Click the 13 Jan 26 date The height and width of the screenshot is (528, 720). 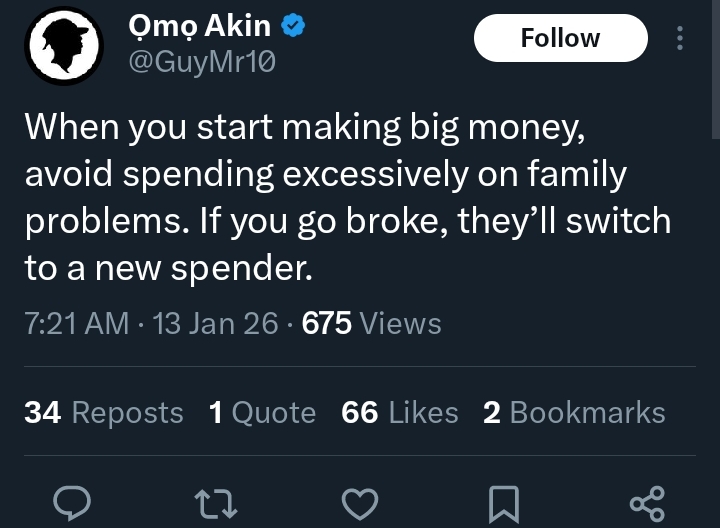[x=210, y=324]
